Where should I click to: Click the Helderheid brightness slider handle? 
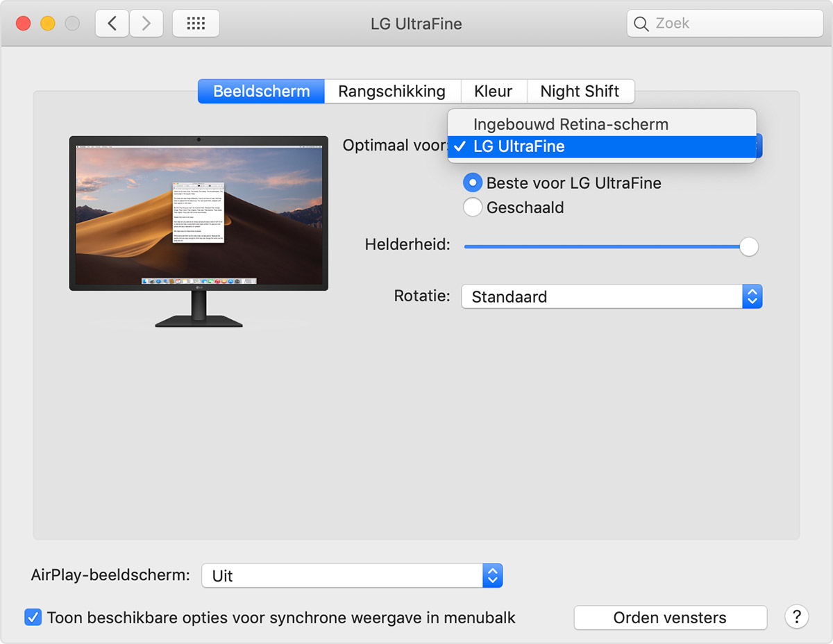pos(748,246)
